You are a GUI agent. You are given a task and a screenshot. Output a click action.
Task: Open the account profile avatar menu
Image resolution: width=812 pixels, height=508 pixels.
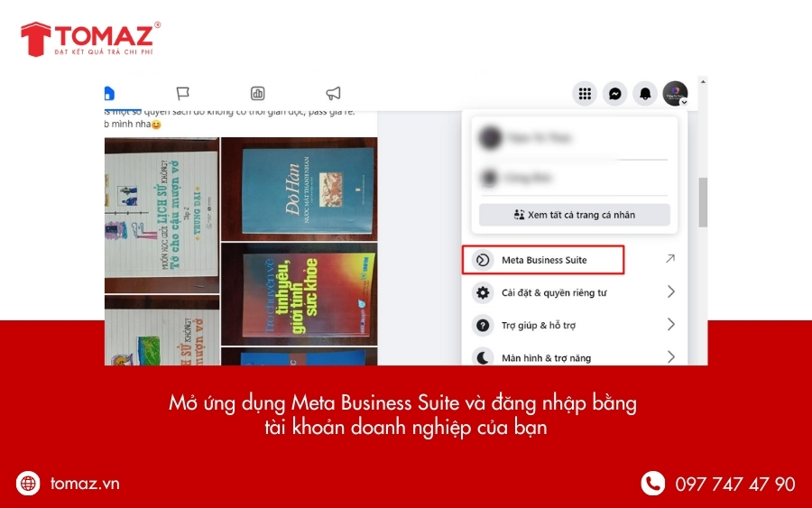(675, 94)
